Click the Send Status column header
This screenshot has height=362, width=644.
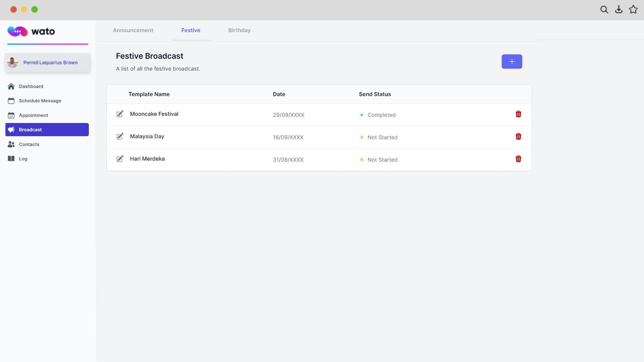tap(375, 94)
